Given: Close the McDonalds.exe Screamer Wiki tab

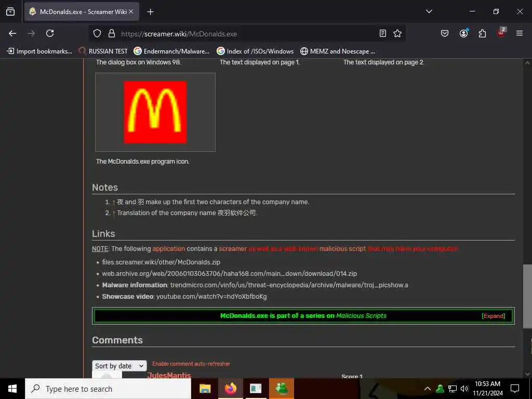Looking at the screenshot, I should point(131,12).
